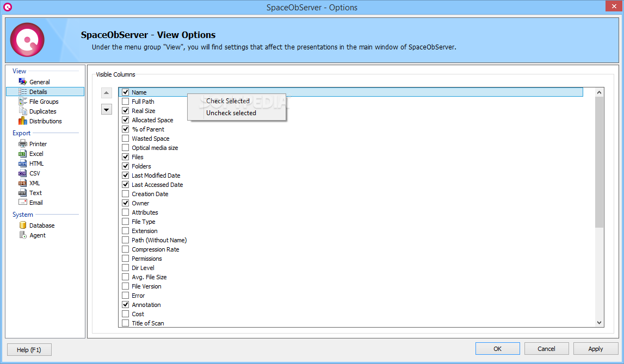Enable the Full Path column checkbox
Image resolution: width=624 pixels, height=364 pixels.
tap(125, 102)
